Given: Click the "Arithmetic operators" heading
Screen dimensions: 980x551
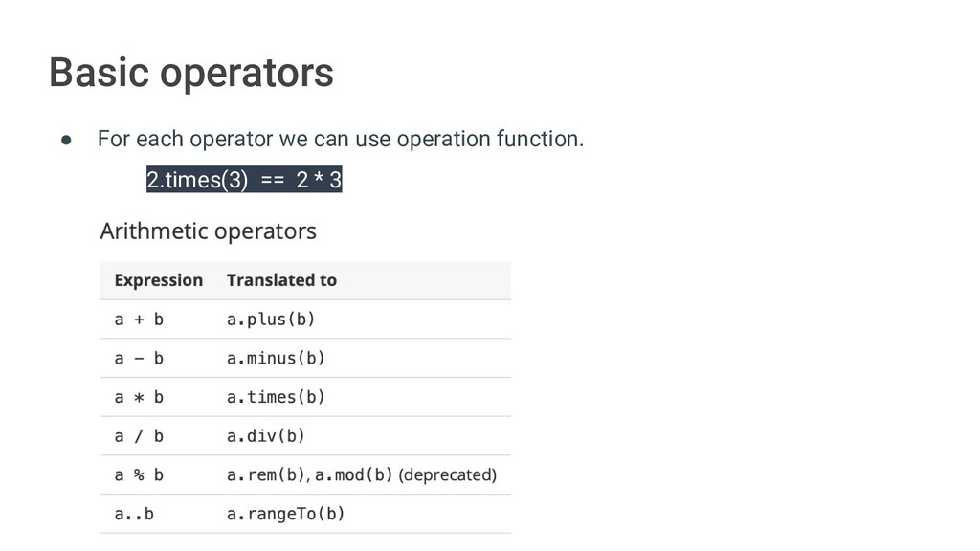Looking at the screenshot, I should 208,231.
